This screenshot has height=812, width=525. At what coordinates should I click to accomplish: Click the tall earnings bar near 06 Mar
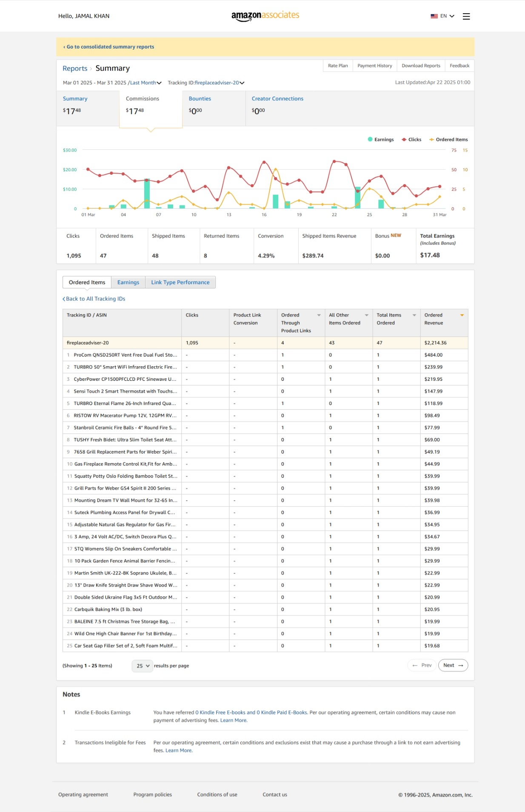[147, 194]
